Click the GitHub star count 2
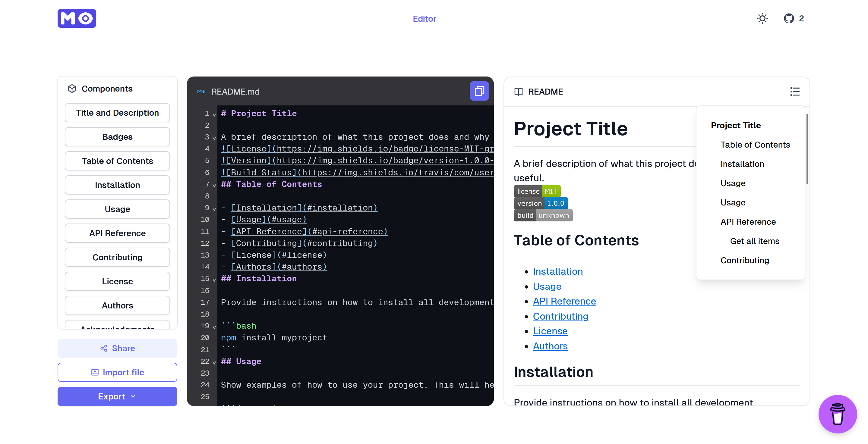The width and height of the screenshot is (868, 444). pos(801,18)
